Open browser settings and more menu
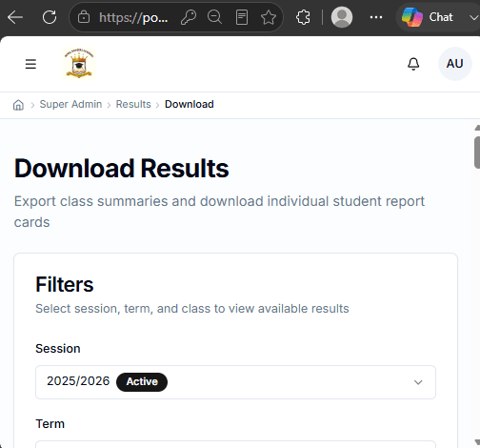 pyautogui.click(x=376, y=17)
